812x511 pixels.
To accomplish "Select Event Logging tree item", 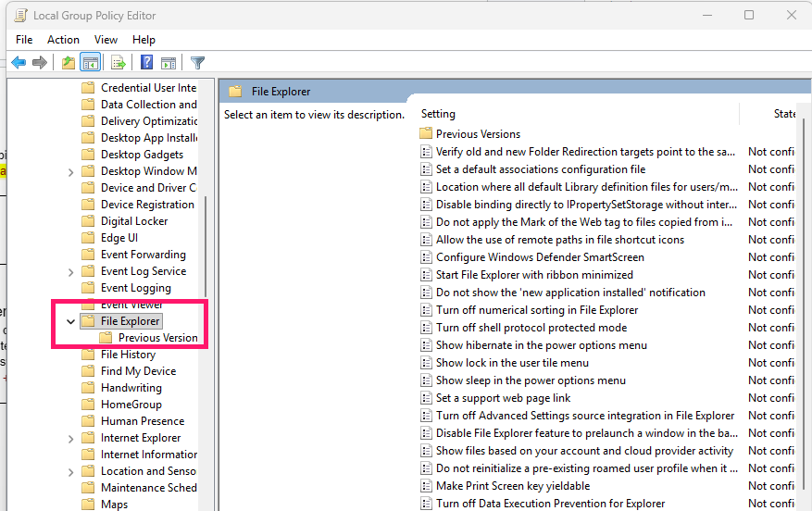I will [x=136, y=288].
